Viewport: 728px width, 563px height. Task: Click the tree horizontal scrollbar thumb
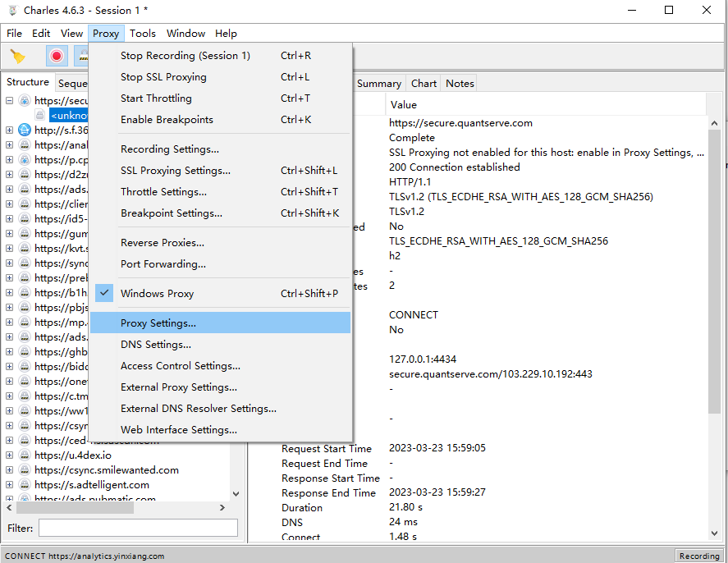tap(76, 508)
